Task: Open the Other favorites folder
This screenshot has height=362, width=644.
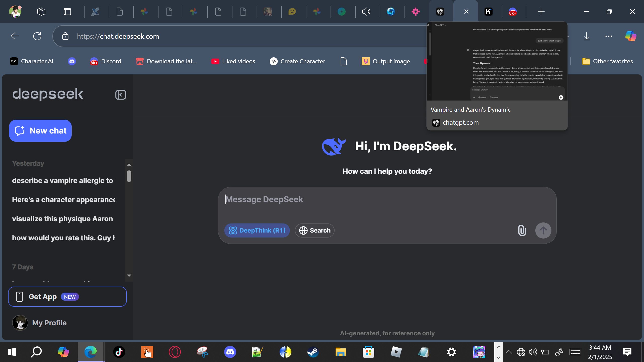Action: (607, 61)
